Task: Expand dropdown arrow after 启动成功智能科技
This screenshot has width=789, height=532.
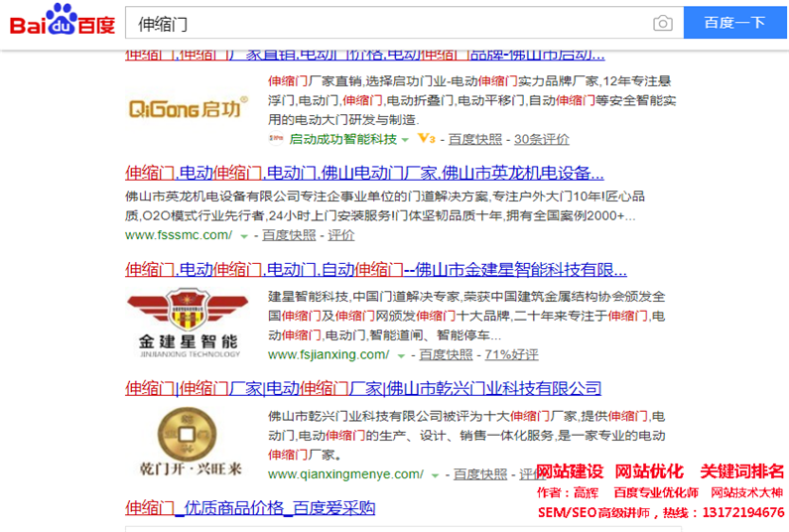Action: pyautogui.click(x=405, y=140)
